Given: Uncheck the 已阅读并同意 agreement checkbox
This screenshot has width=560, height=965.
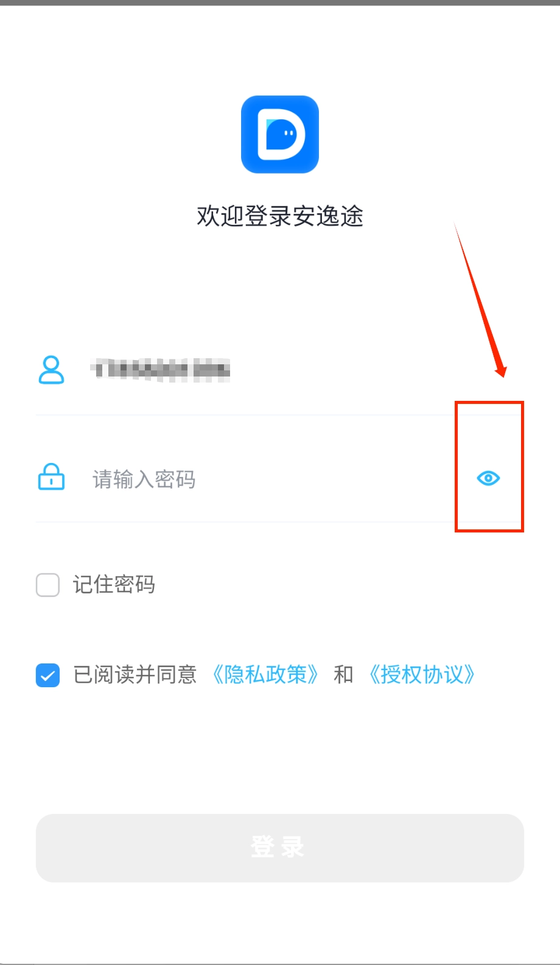Looking at the screenshot, I should coord(47,675).
